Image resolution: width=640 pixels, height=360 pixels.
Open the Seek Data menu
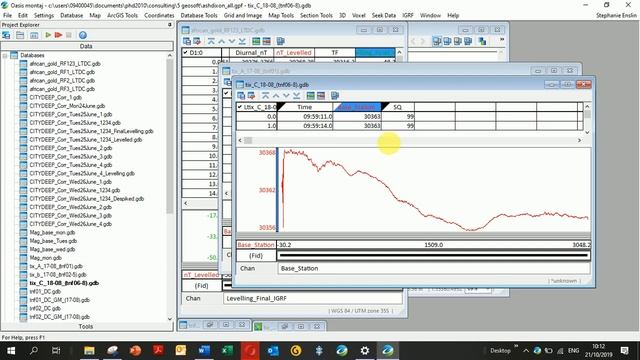[x=384, y=15]
